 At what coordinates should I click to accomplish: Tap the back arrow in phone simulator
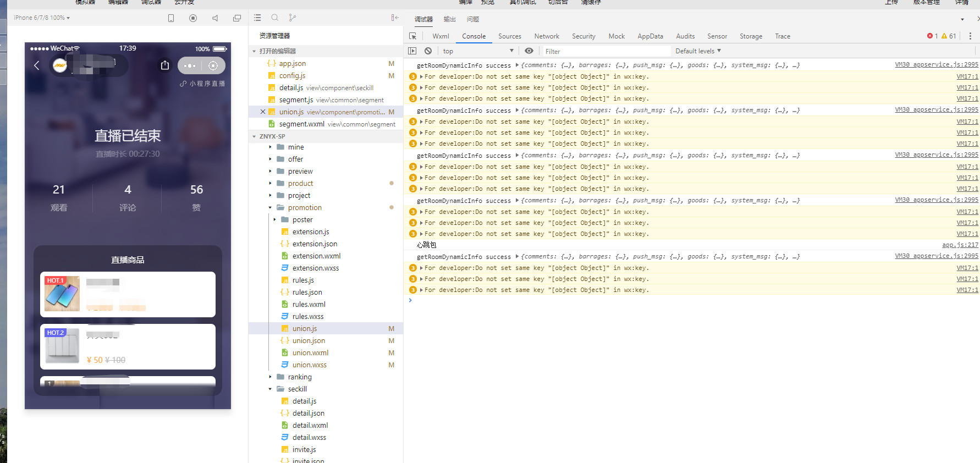(x=37, y=65)
